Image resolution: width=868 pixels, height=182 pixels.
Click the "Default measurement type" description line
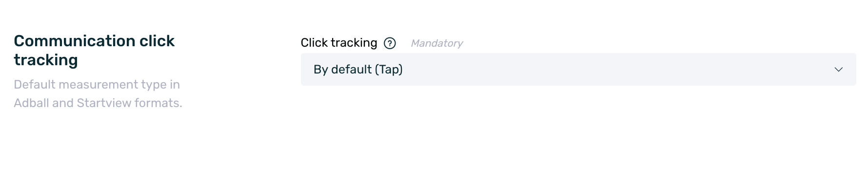tap(97, 85)
